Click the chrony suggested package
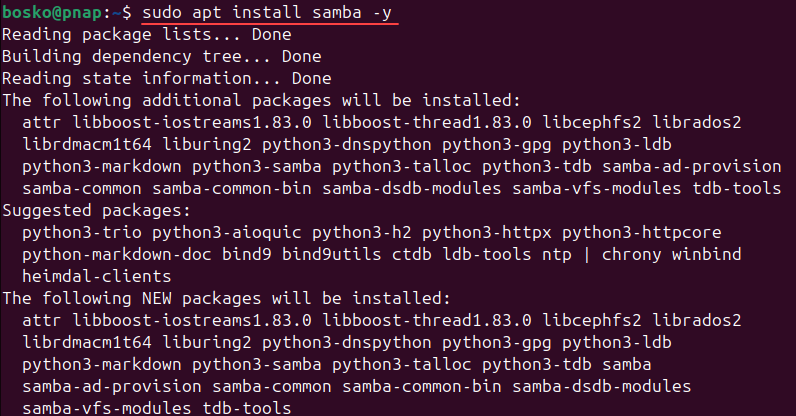 (632, 254)
